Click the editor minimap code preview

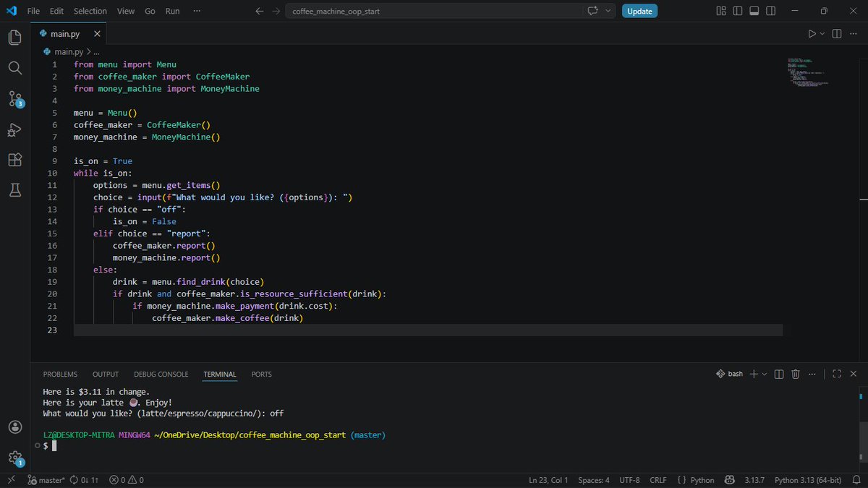pyautogui.click(x=809, y=72)
